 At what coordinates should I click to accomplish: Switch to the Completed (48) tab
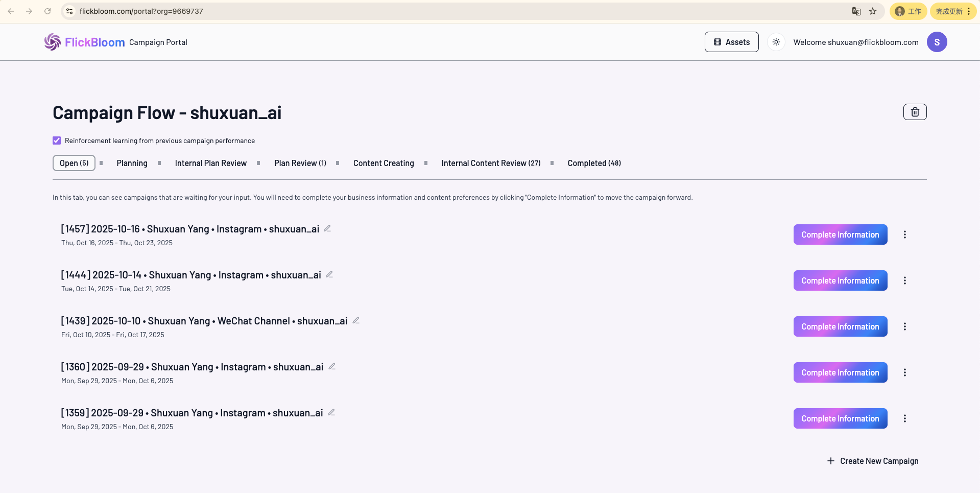tap(594, 163)
